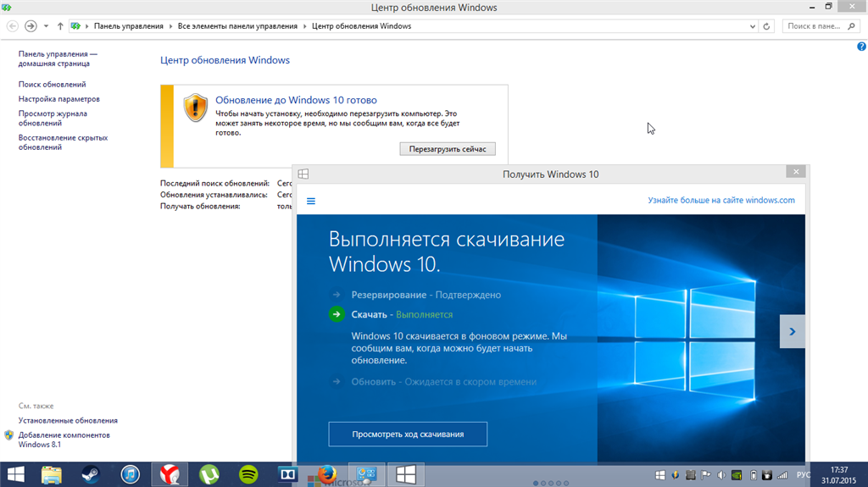Click Панель управления breadcrumb

point(129,26)
